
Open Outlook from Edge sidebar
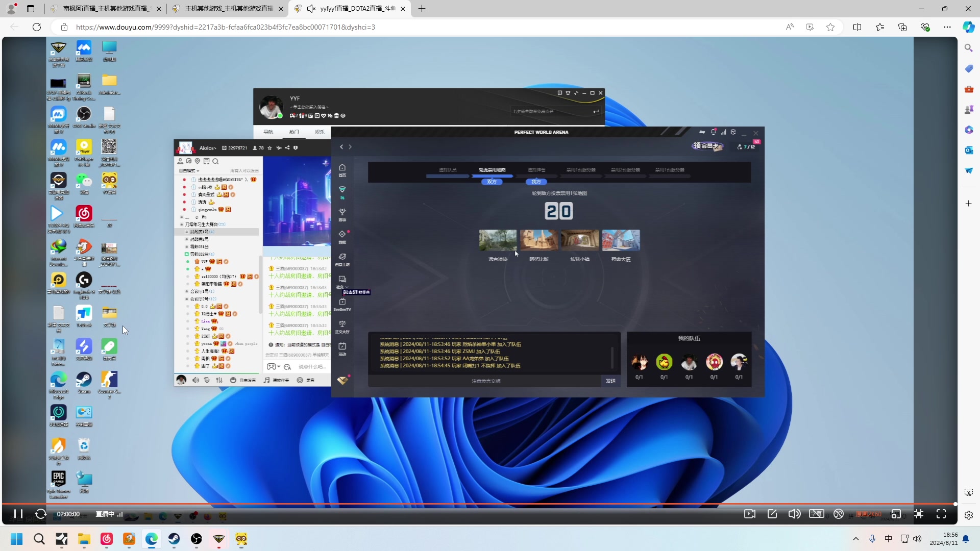(x=968, y=150)
